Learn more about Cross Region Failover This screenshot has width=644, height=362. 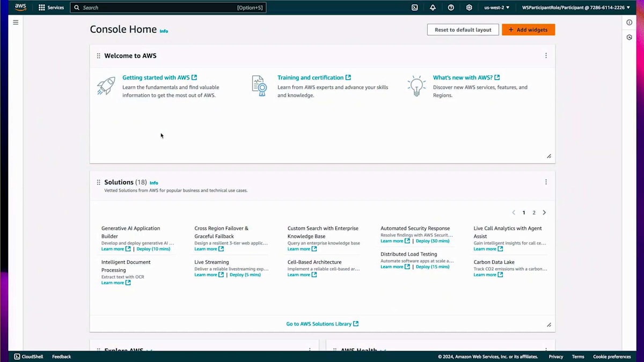209,249
